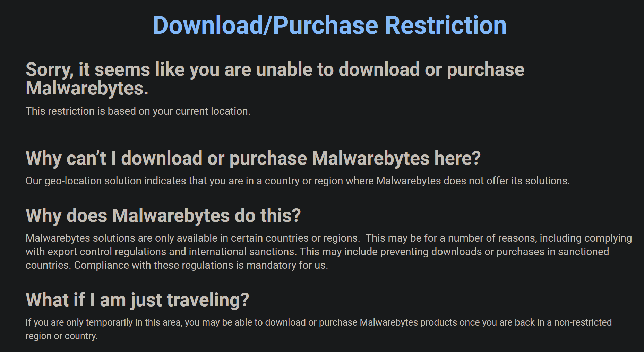Click the Download/Purchase Restriction page title
The height and width of the screenshot is (352, 644).
(x=329, y=26)
